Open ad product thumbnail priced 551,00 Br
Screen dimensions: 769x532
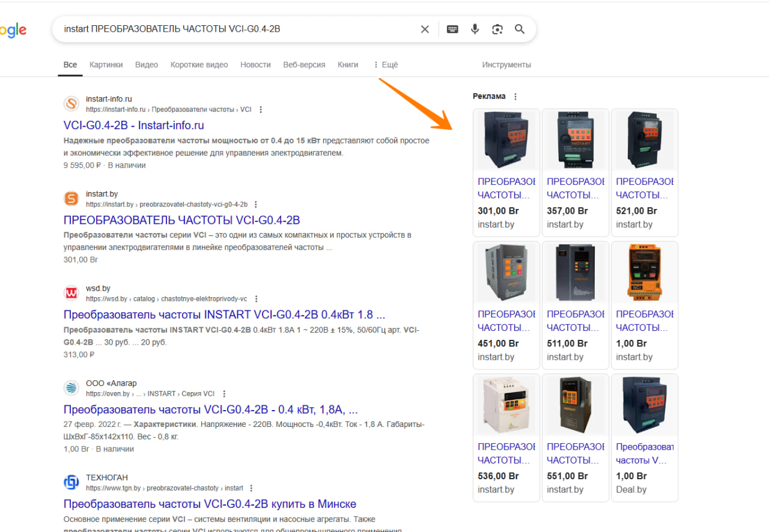[x=576, y=405]
